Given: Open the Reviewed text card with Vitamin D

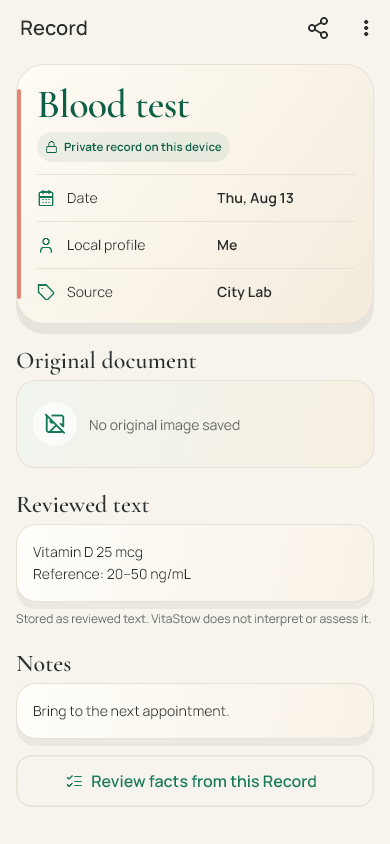Looking at the screenshot, I should (195, 563).
